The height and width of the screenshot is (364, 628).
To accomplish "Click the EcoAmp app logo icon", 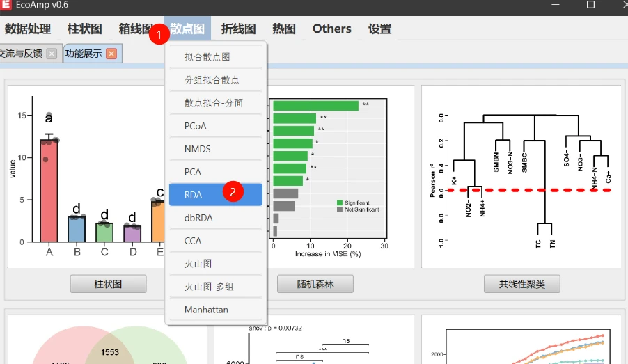I will [x=6, y=5].
